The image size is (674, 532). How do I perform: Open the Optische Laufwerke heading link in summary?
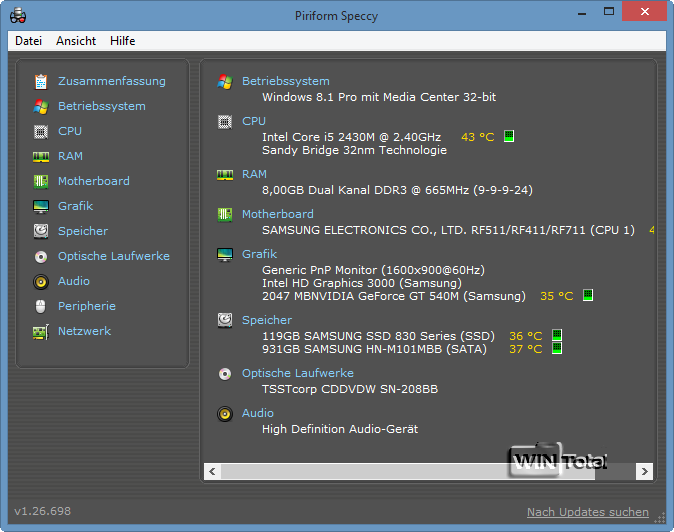[x=298, y=373]
